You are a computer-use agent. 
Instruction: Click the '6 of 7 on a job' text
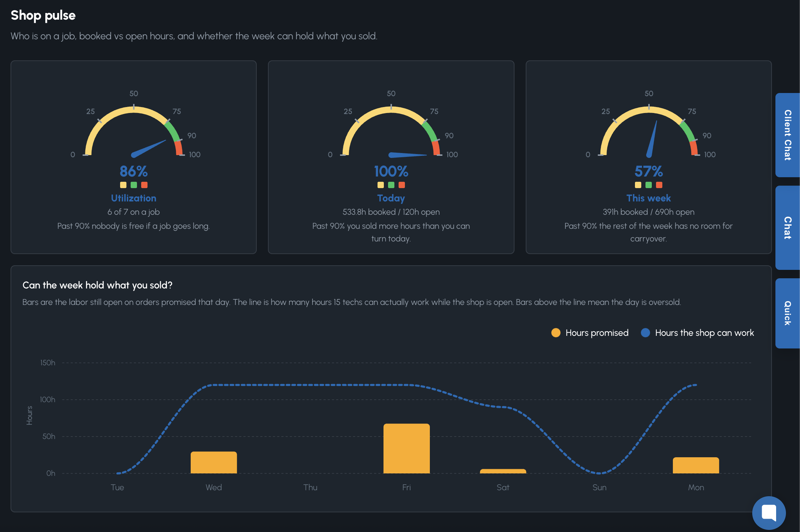(133, 212)
